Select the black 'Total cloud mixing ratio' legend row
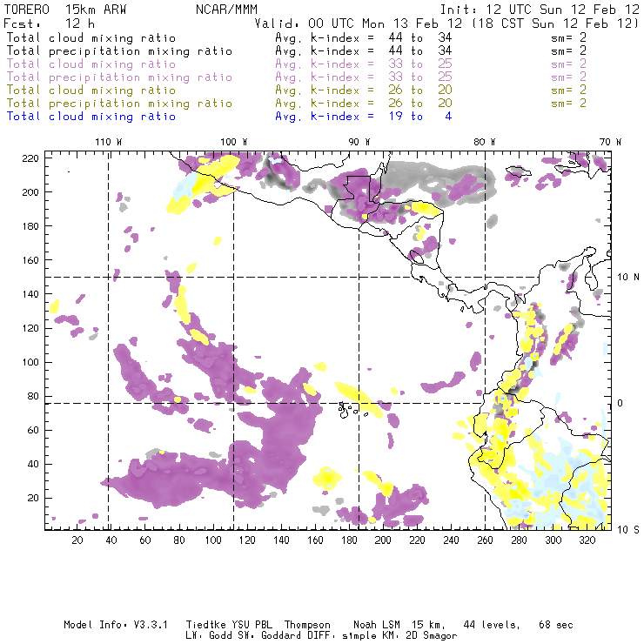 [91, 37]
